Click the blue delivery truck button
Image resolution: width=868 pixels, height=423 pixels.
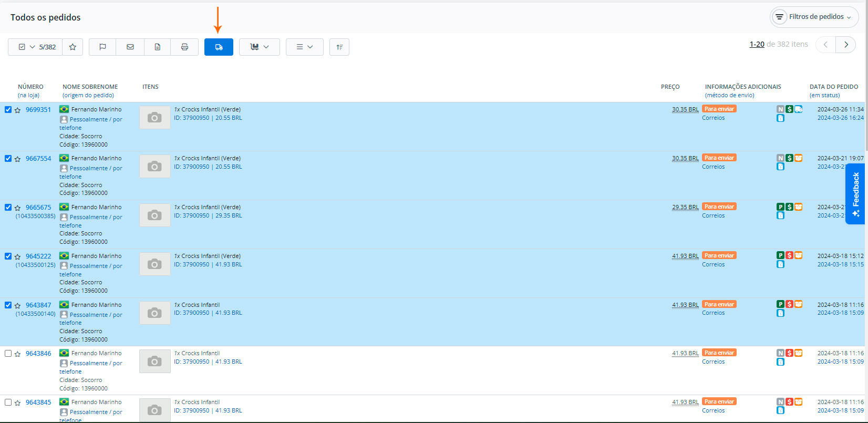(219, 47)
